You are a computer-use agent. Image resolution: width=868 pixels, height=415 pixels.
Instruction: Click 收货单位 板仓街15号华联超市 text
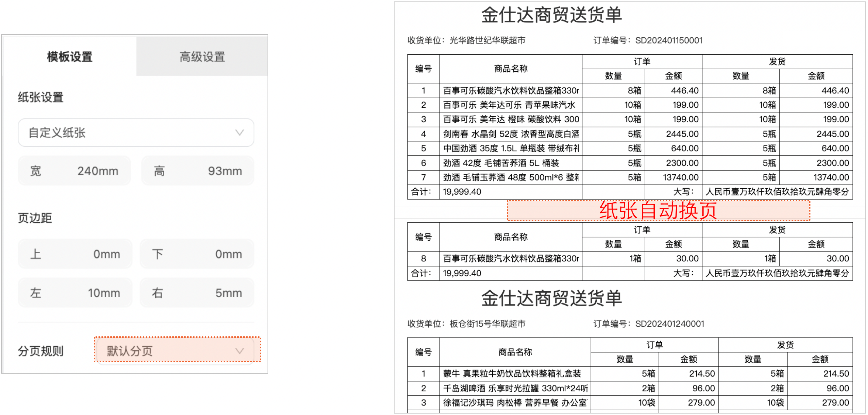(466, 324)
